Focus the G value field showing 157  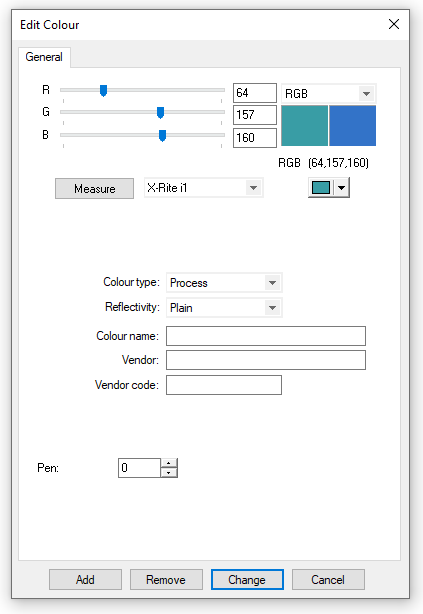click(255, 115)
